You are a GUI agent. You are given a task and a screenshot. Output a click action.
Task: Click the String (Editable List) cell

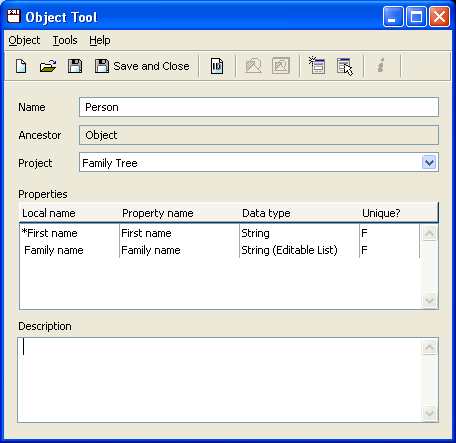click(x=299, y=250)
